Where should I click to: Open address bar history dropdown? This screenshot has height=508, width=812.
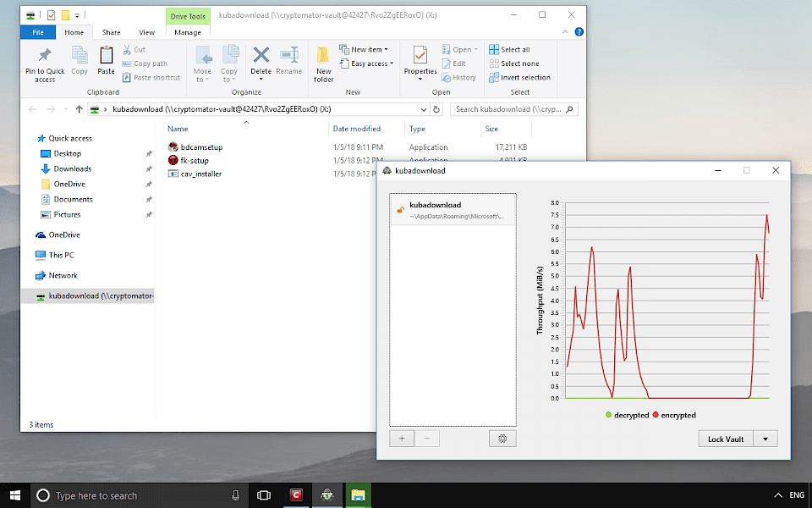(424, 109)
